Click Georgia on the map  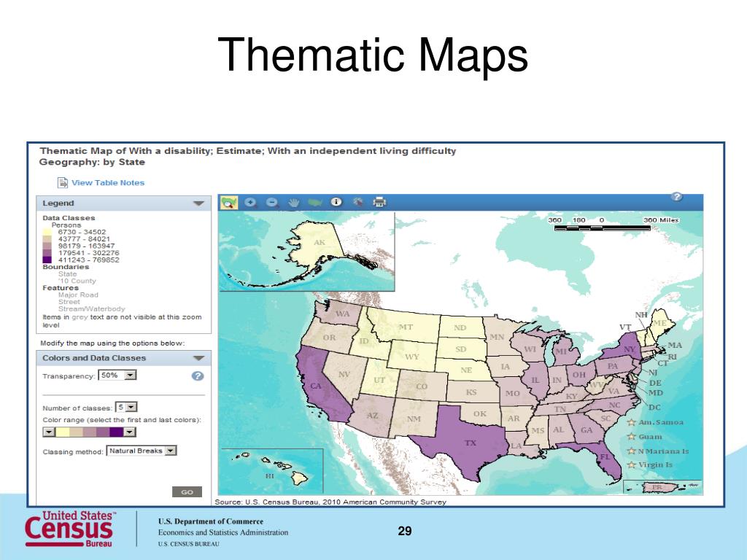586,429
